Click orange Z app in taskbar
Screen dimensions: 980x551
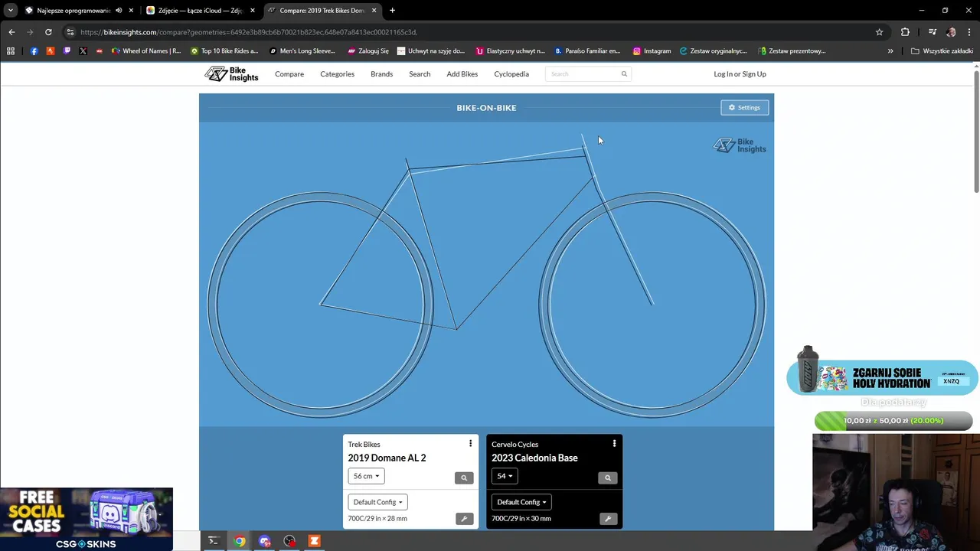coord(314,541)
